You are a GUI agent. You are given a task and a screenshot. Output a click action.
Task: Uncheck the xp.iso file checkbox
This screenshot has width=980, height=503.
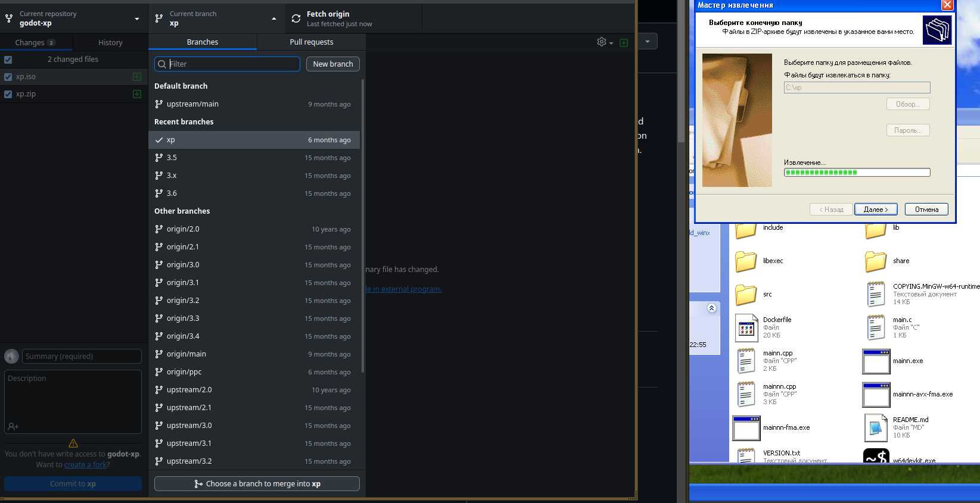point(8,77)
